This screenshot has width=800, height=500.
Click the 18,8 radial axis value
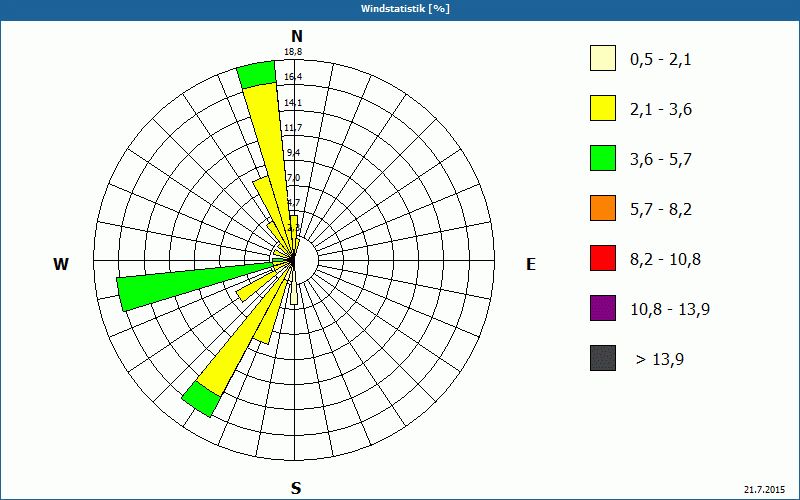click(293, 52)
